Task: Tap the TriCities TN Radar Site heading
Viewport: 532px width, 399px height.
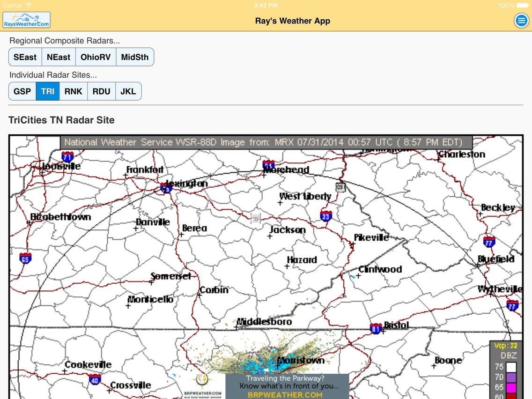Action: tap(61, 120)
